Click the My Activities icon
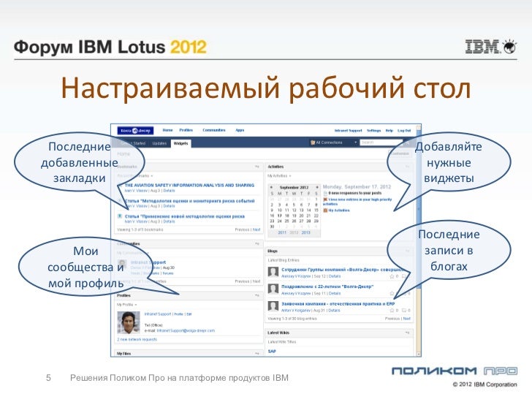The width and height of the screenshot is (532, 399). pos(325,210)
